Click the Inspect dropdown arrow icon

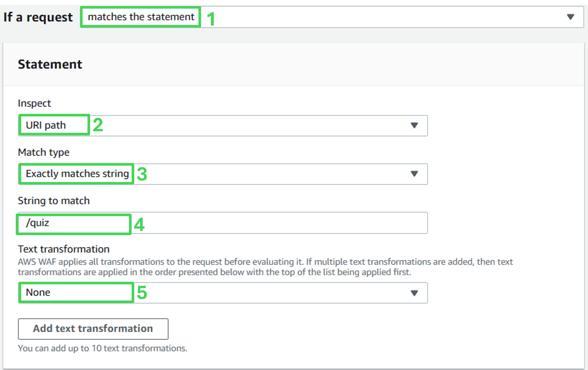click(x=414, y=125)
